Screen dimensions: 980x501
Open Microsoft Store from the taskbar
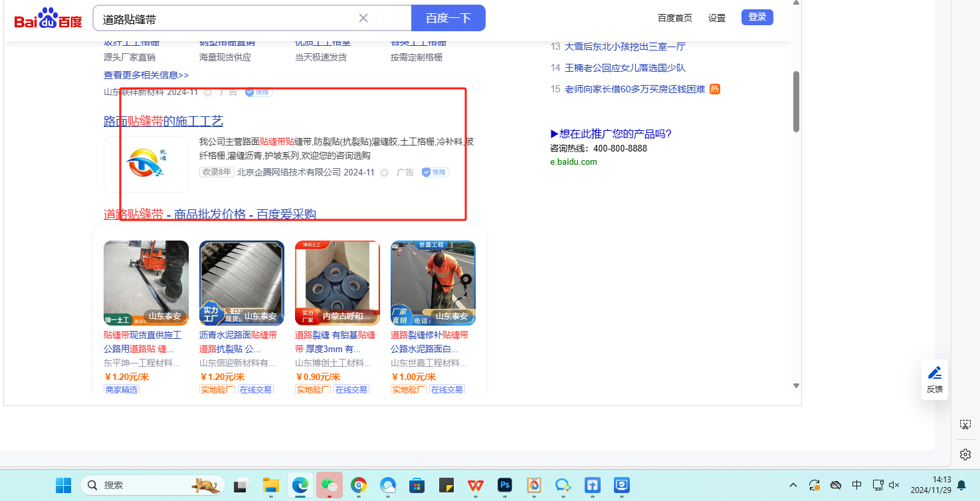(x=417, y=485)
